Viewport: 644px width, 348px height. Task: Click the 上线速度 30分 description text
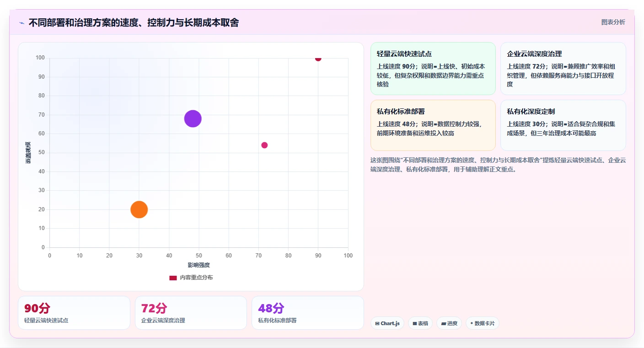tap(561, 128)
